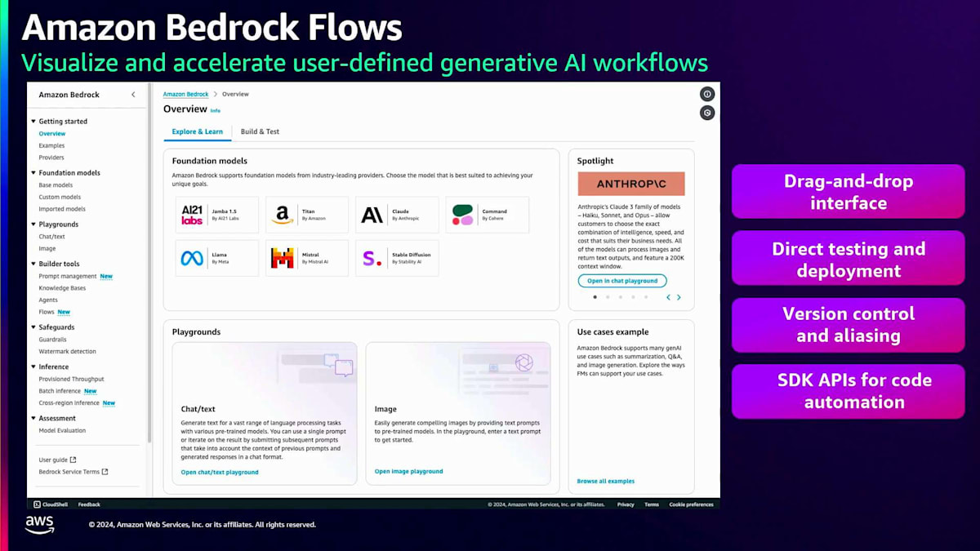This screenshot has width=980, height=551.
Task: Select the second spotlight carousel dot
Action: point(608,297)
